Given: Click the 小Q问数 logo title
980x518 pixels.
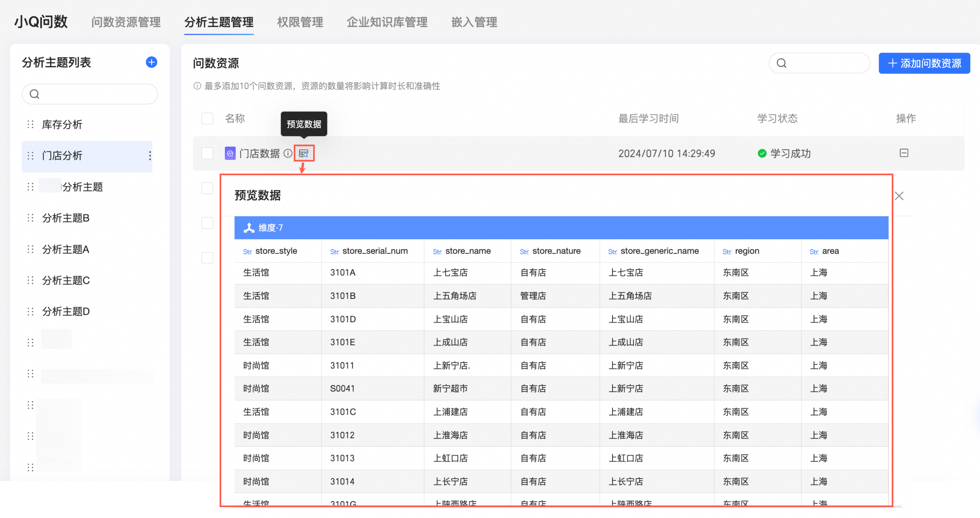Looking at the screenshot, I should (x=41, y=22).
